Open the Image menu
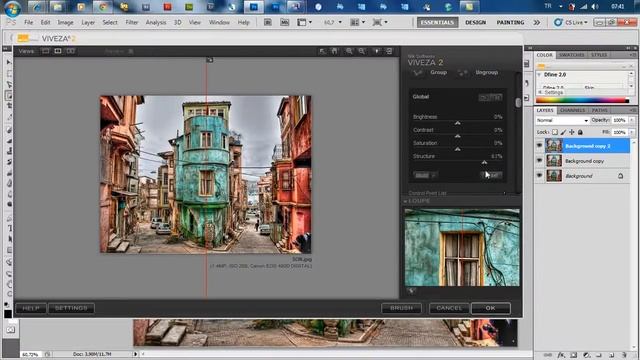Image resolution: width=640 pixels, height=360 pixels. pyautogui.click(x=65, y=22)
